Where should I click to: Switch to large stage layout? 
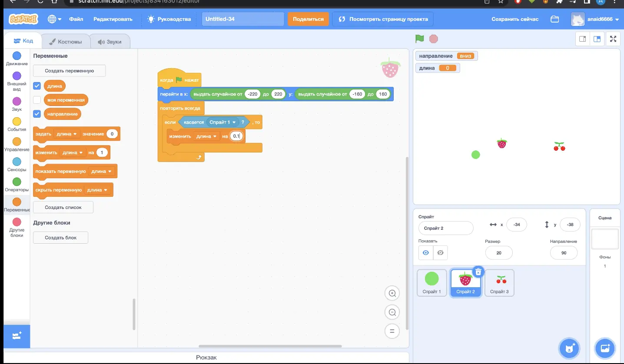click(597, 39)
